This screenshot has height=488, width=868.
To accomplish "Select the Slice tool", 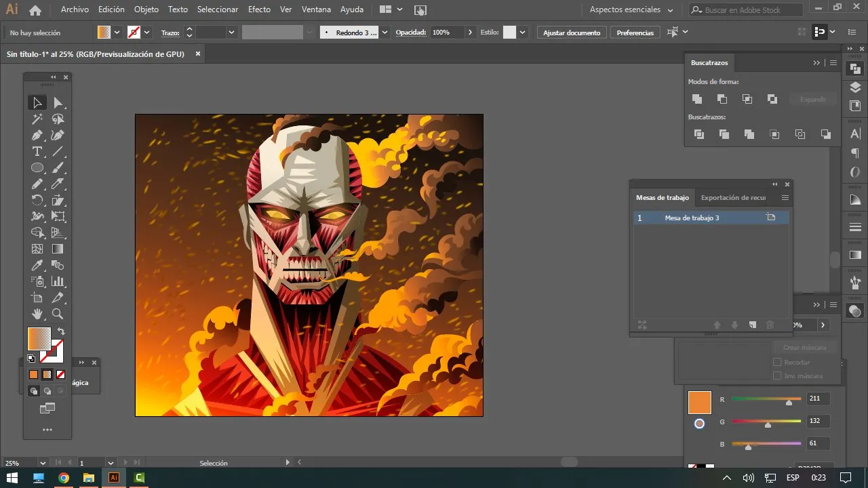I will [58, 298].
